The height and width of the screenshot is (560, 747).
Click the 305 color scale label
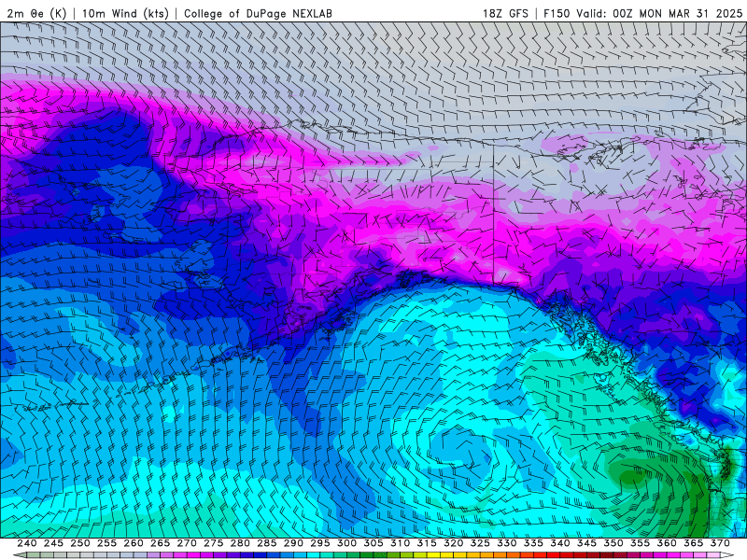pos(374,543)
